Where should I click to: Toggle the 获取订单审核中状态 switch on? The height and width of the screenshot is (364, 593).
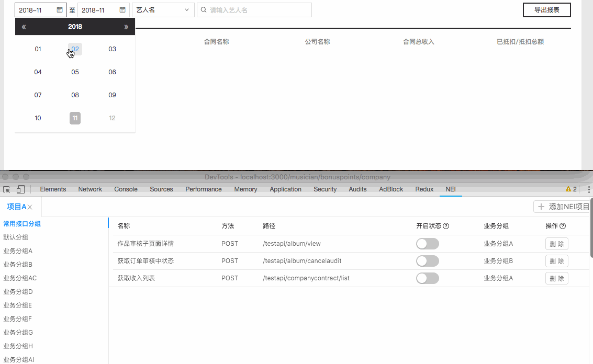point(427,261)
